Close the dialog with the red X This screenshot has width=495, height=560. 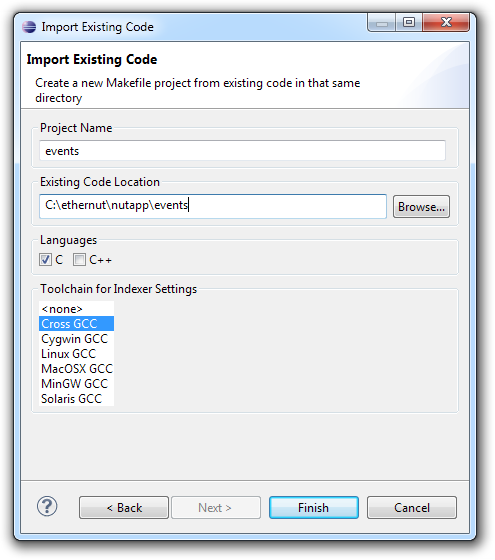tap(446, 23)
